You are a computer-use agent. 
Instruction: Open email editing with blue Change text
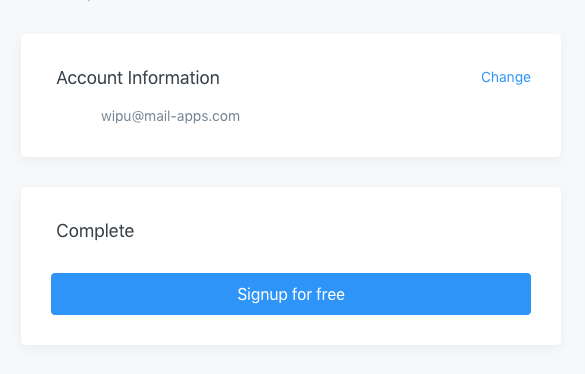[506, 77]
